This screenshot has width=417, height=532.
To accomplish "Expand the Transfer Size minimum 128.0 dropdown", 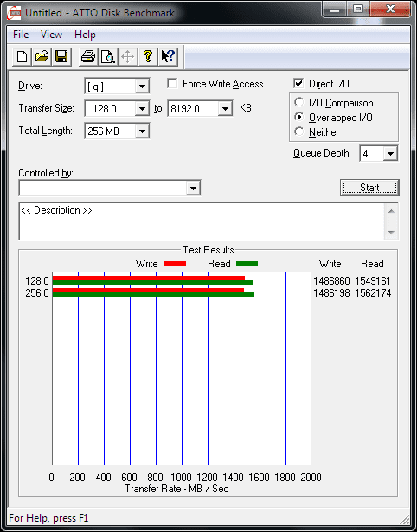I will (142, 109).
